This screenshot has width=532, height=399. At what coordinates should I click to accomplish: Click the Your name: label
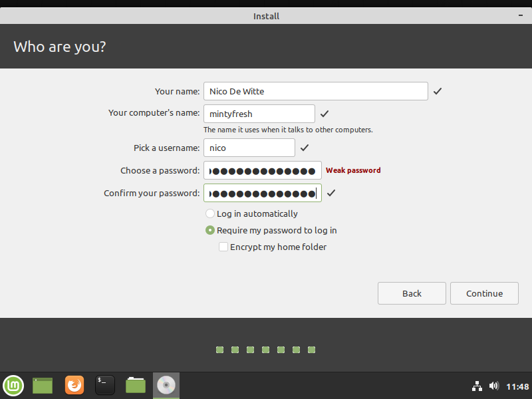click(177, 91)
